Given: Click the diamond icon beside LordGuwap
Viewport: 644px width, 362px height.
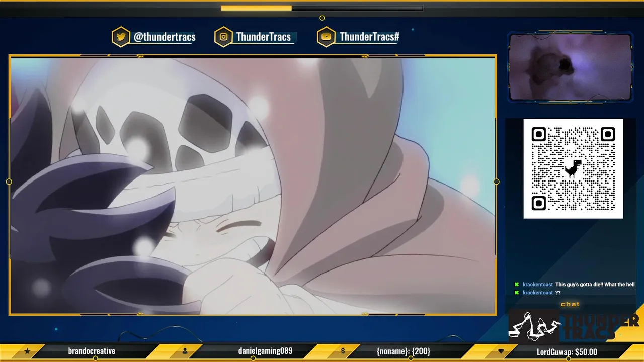Looking at the screenshot, I should click(501, 351).
